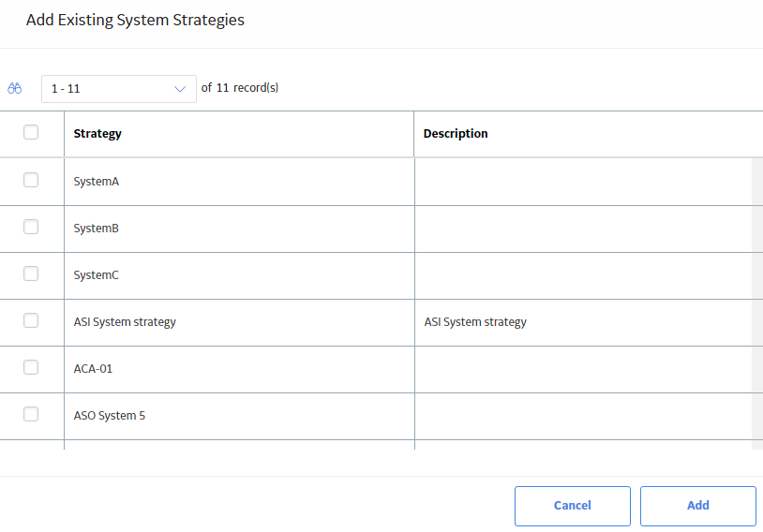Sort by the Strategy column header
Image resolution: width=763 pixels, height=532 pixels.
point(97,134)
